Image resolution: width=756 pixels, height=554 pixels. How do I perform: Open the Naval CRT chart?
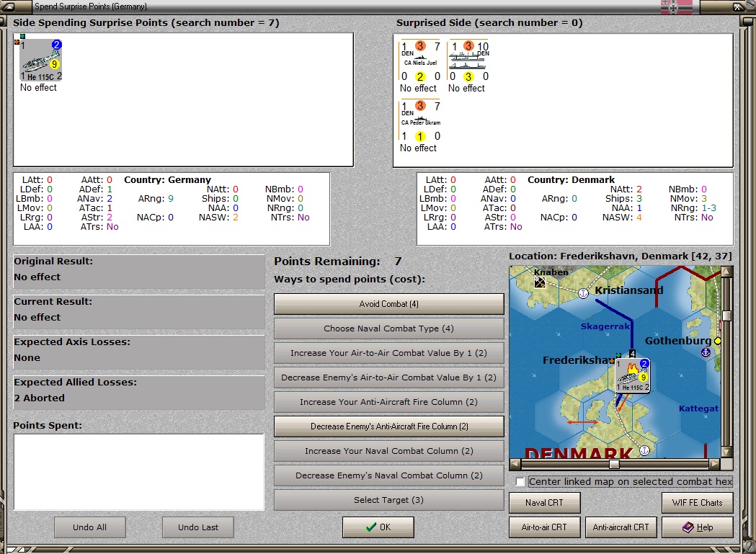click(544, 502)
